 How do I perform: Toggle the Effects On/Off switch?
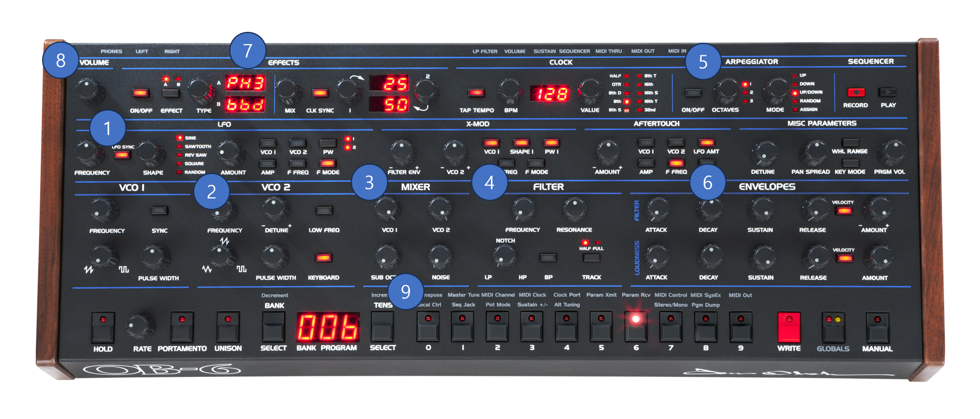coord(140,93)
